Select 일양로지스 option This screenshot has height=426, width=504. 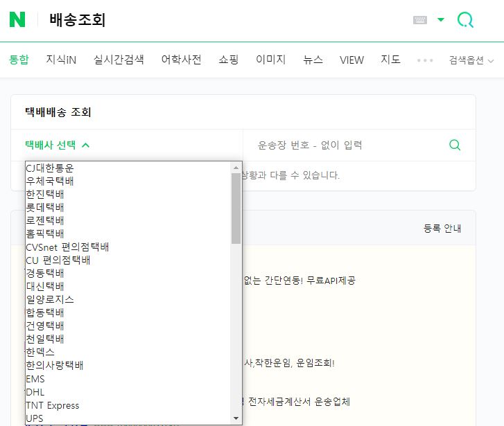[128, 300]
